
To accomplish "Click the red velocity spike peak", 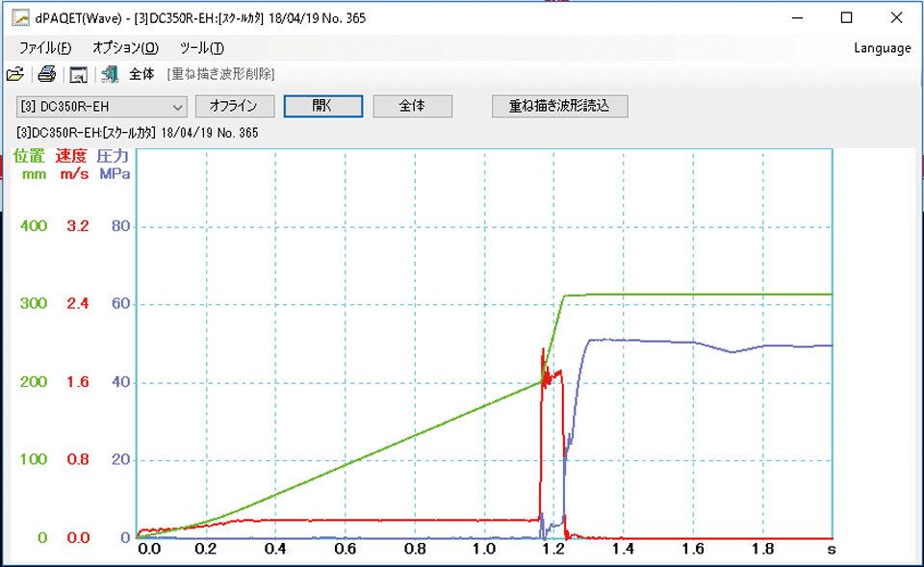I will coord(543,351).
